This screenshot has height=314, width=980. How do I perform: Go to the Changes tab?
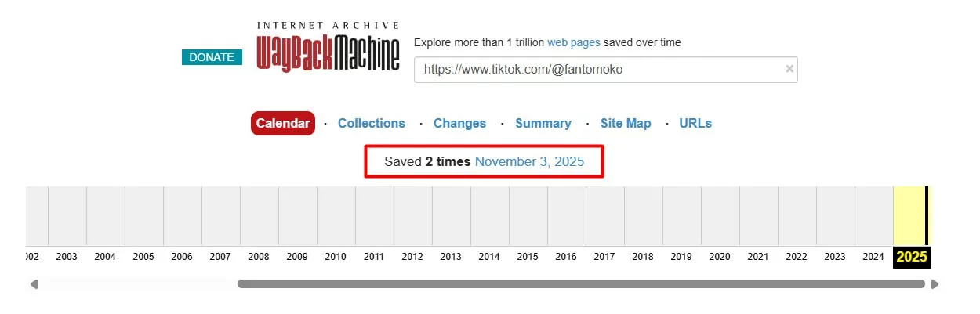(459, 123)
